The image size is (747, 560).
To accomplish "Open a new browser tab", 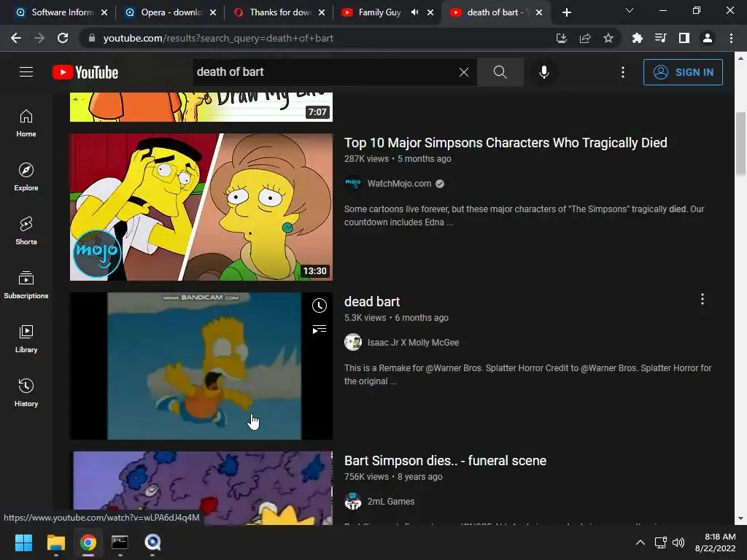I will click(566, 12).
